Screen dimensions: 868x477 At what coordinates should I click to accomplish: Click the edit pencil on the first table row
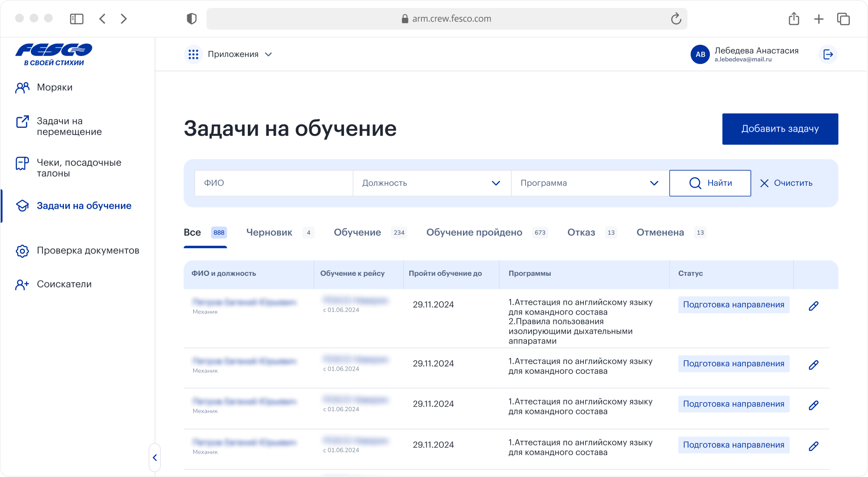point(813,306)
